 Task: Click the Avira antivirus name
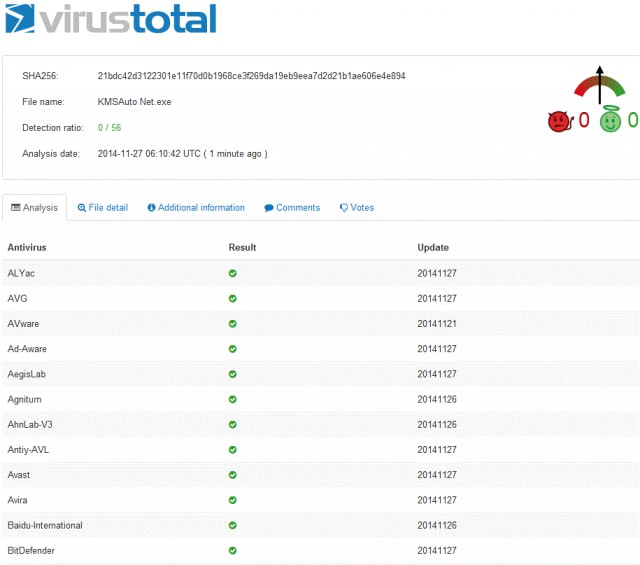[x=18, y=500]
